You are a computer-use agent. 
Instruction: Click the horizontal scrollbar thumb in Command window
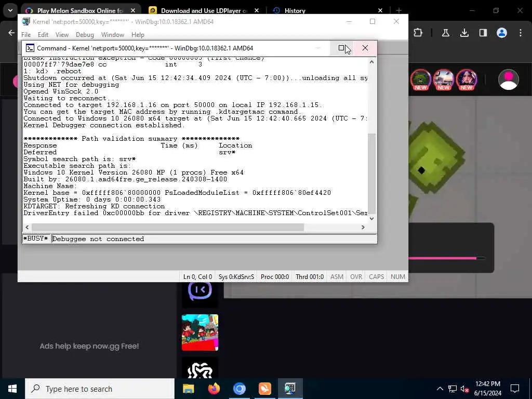(168, 228)
